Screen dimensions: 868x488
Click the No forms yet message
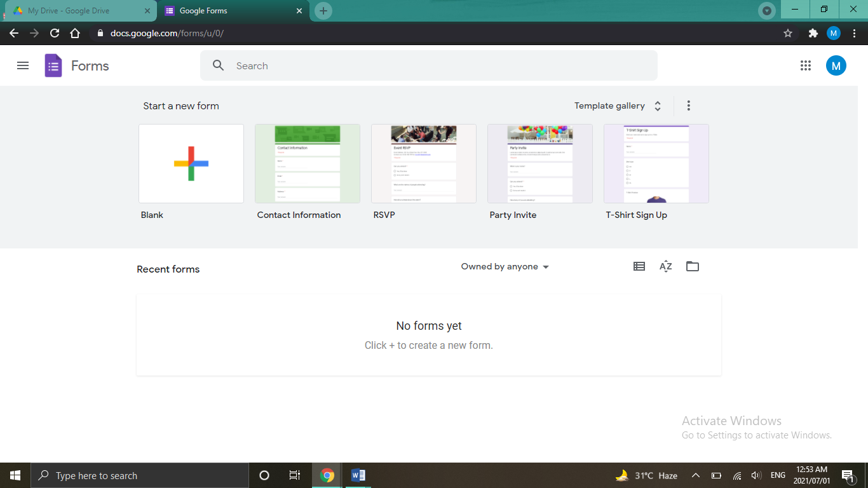click(429, 326)
